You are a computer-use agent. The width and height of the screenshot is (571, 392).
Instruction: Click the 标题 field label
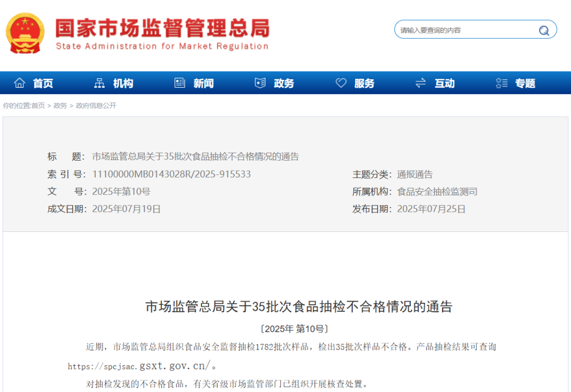point(66,156)
